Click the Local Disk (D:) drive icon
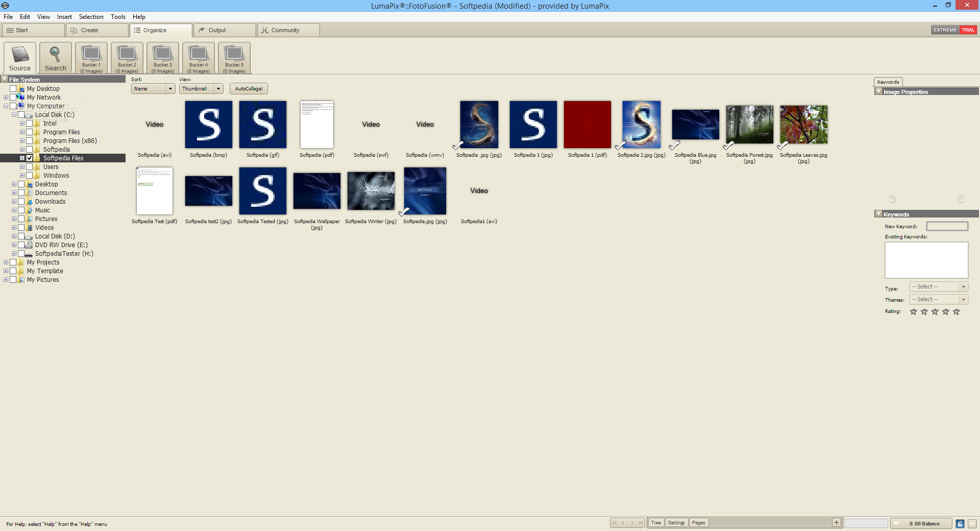Screen dimensions: 980x531 (x=29, y=236)
